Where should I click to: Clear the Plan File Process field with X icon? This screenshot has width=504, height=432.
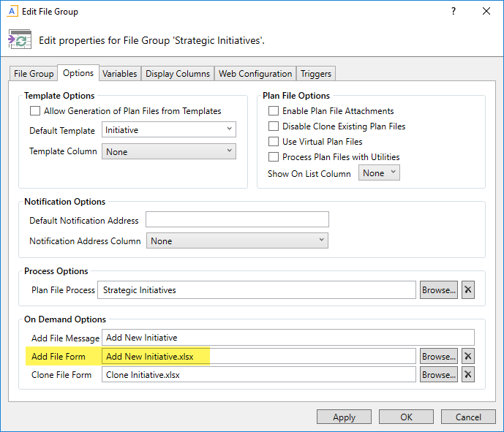tap(468, 289)
